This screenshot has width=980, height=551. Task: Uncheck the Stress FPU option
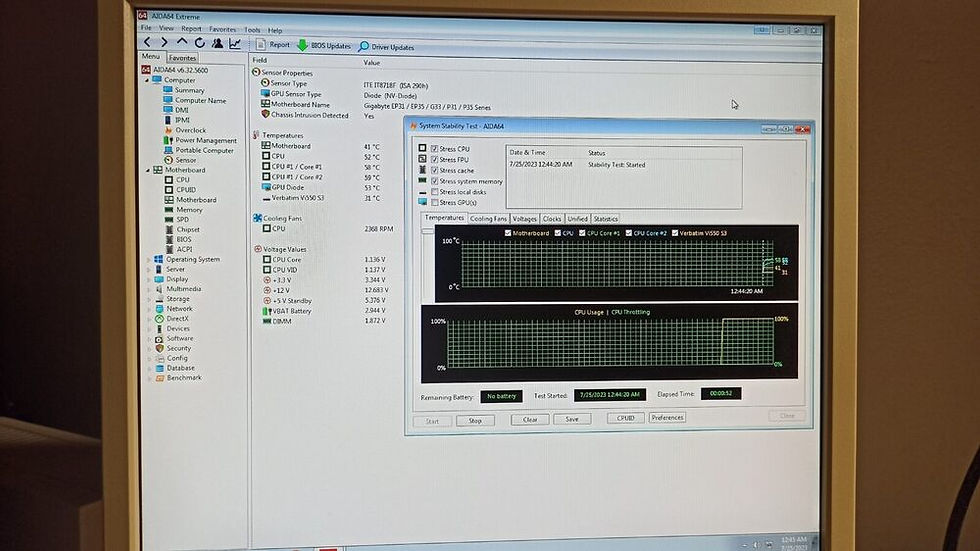pos(434,159)
